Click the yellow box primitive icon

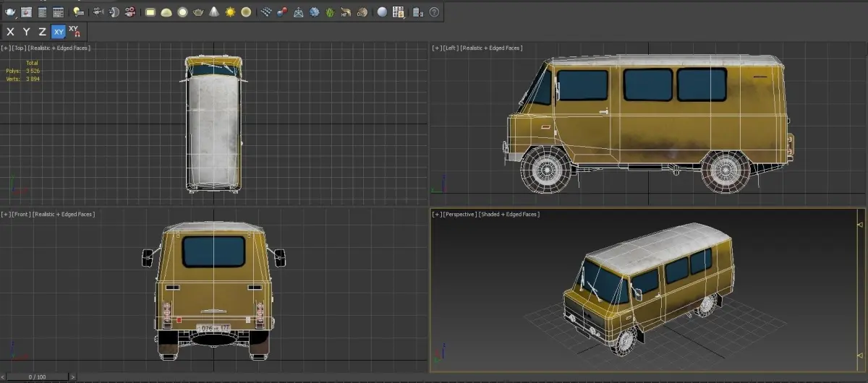click(x=150, y=12)
